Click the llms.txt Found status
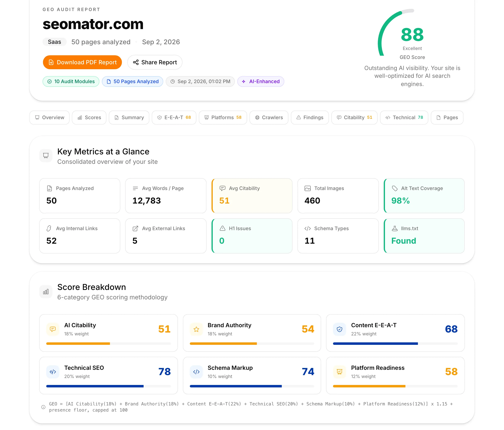This screenshot has height=430, width=504. tap(404, 241)
